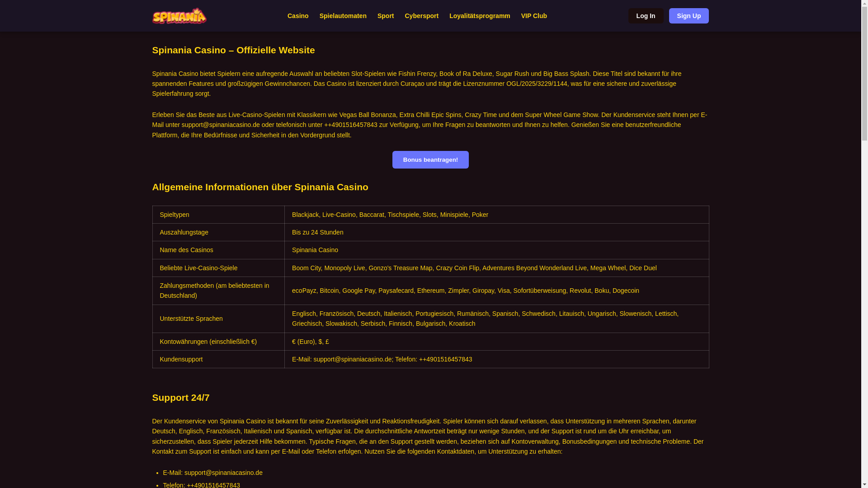
Task: Open the Spielautomaten menu item
Action: [x=343, y=16]
